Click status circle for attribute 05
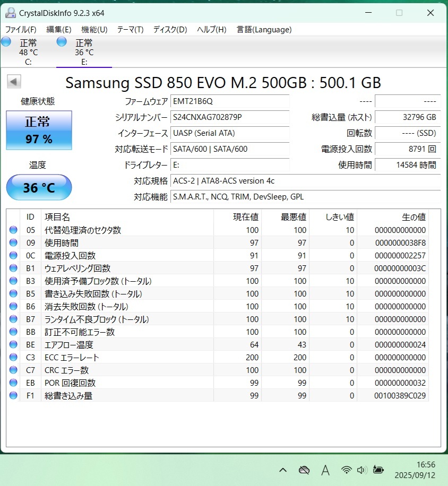This screenshot has width=448, height=486. click(13, 230)
